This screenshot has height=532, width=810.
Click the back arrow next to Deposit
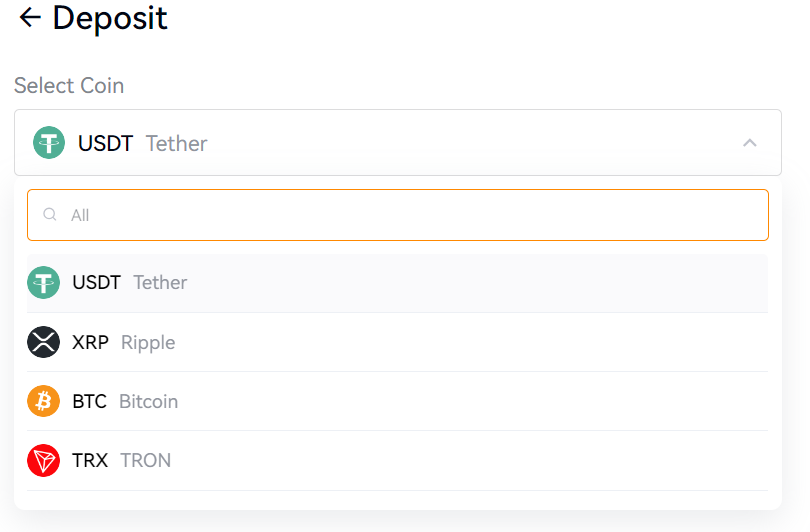[x=30, y=17]
